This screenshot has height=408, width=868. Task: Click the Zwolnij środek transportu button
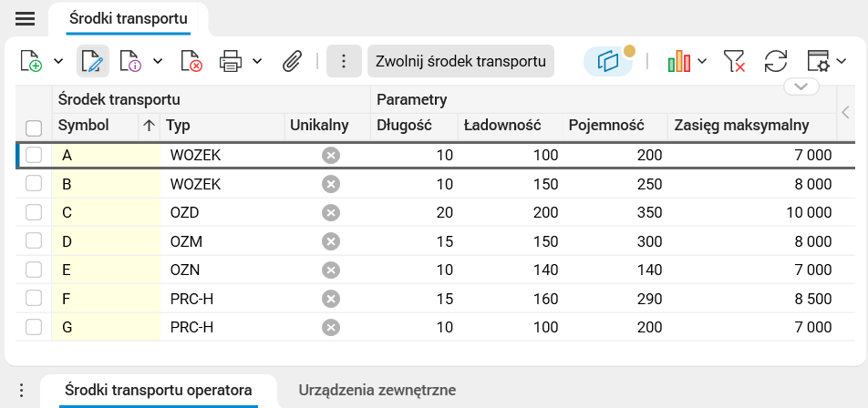tap(460, 61)
